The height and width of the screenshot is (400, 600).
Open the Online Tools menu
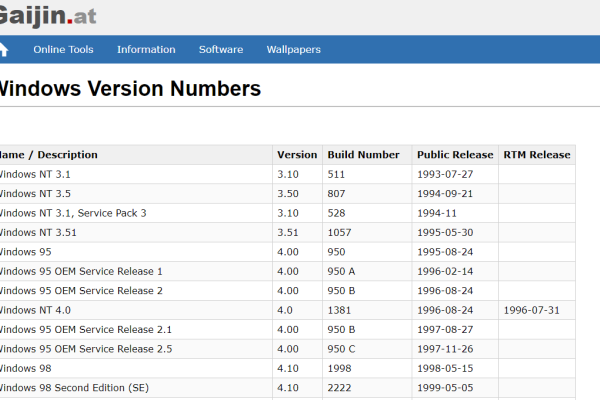pyautogui.click(x=63, y=49)
